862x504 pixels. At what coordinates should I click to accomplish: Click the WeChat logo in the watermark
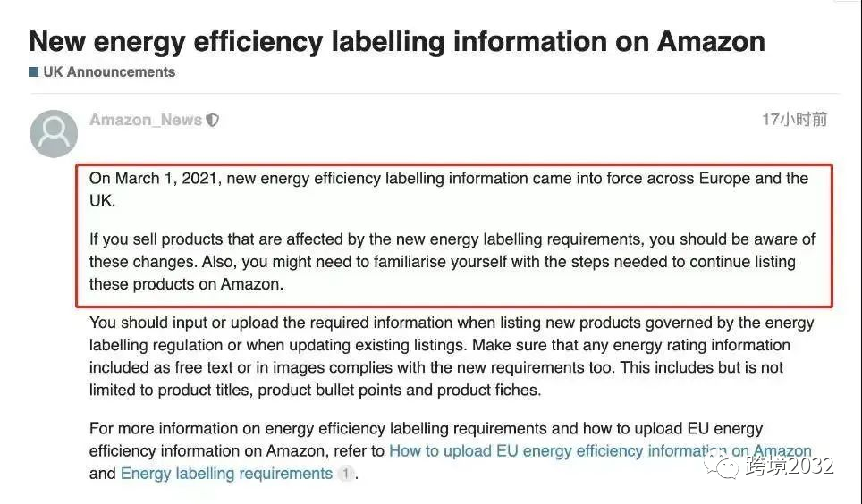point(719,465)
